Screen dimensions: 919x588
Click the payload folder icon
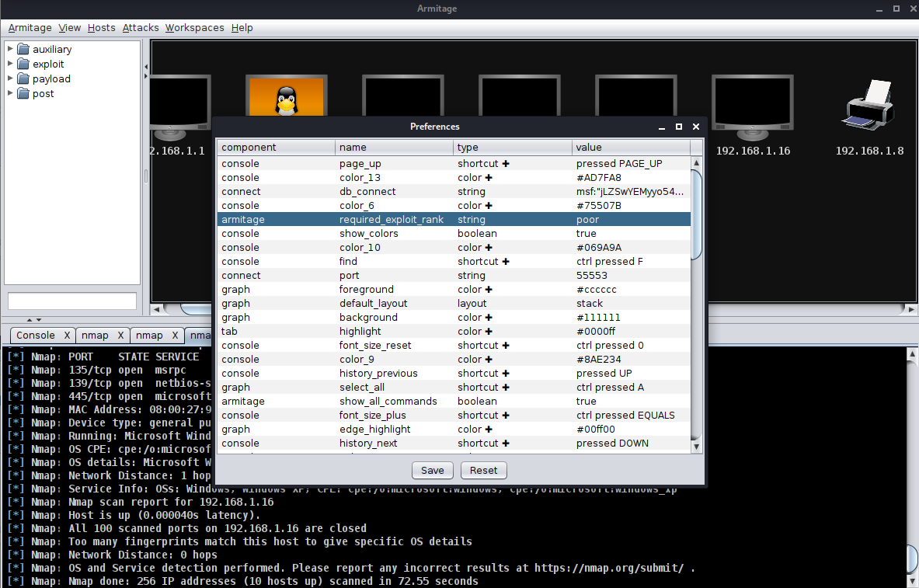click(x=23, y=78)
